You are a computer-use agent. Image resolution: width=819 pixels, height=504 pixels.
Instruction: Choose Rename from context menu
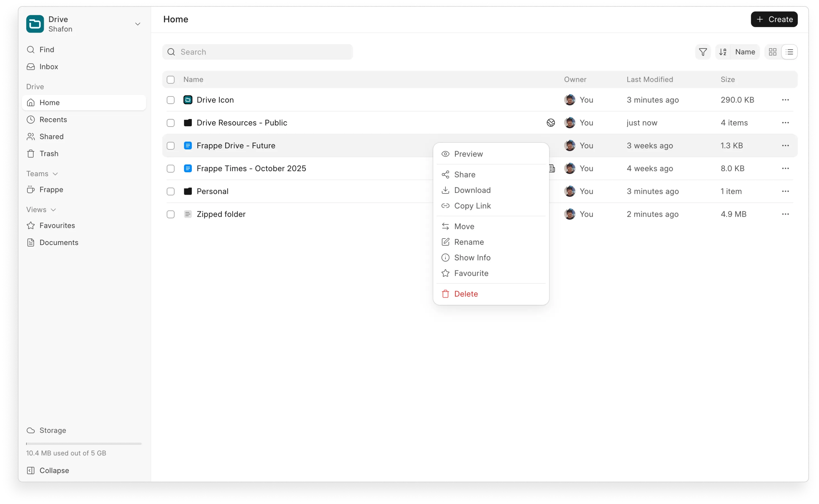tap(468, 242)
